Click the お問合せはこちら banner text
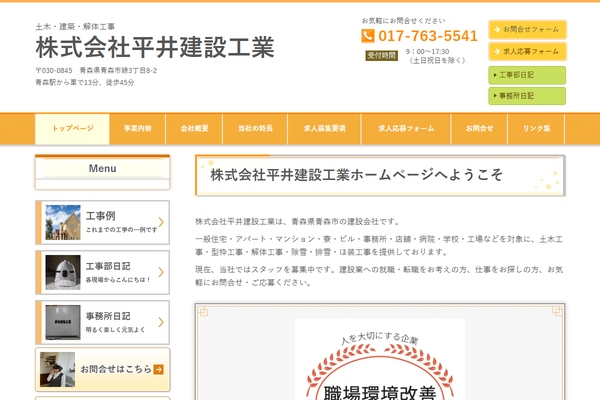The height and width of the screenshot is (400, 600). pos(116,369)
